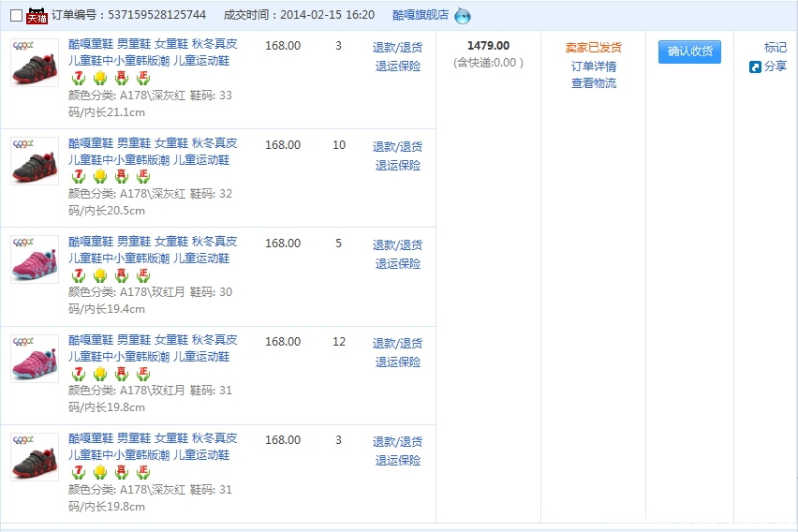This screenshot has height=532, width=798.
Task: Click yellow tulip badge on size 32 item
Action: [100, 176]
